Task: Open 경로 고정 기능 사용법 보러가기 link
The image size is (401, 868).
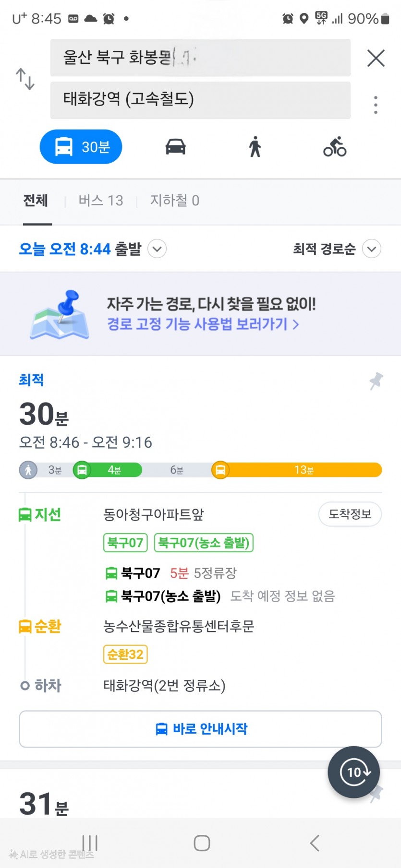Action: click(x=203, y=324)
